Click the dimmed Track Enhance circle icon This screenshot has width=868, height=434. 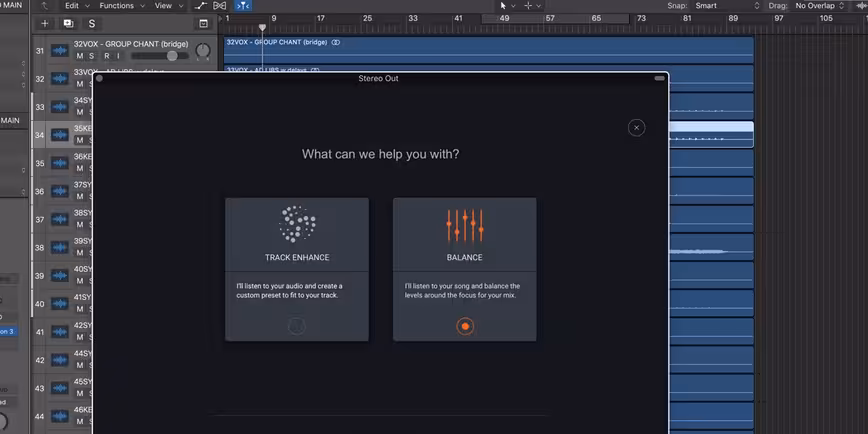click(297, 327)
